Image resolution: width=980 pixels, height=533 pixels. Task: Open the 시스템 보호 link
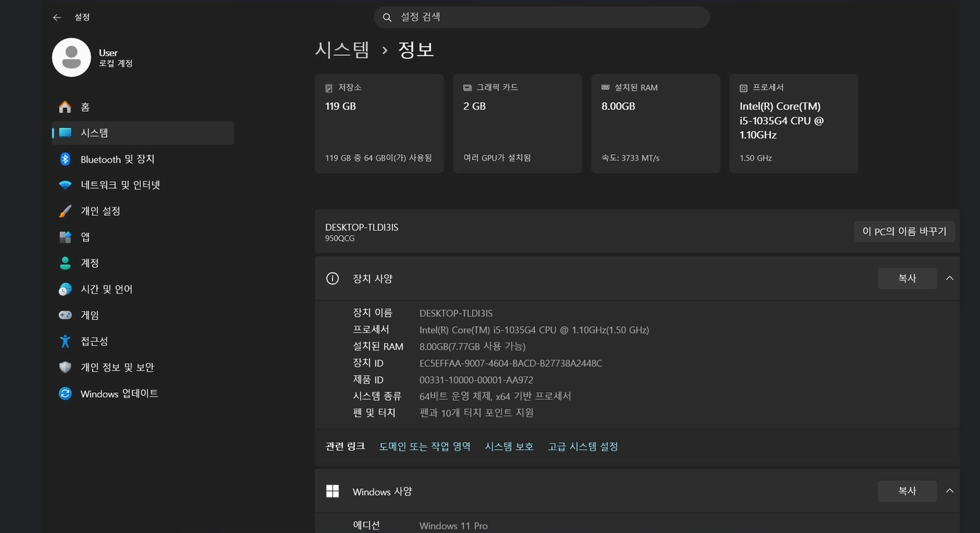click(509, 446)
